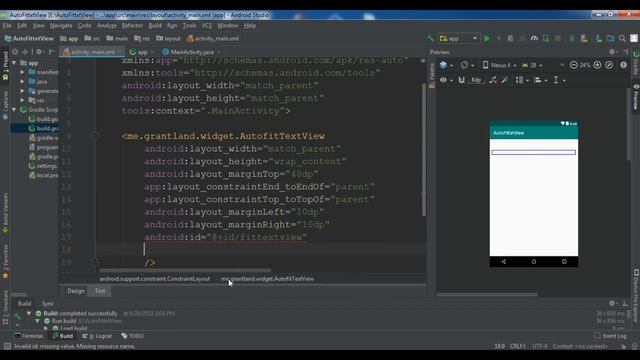The width and height of the screenshot is (640, 360).
Task: Expand the manifests folder
Action: click(22, 72)
